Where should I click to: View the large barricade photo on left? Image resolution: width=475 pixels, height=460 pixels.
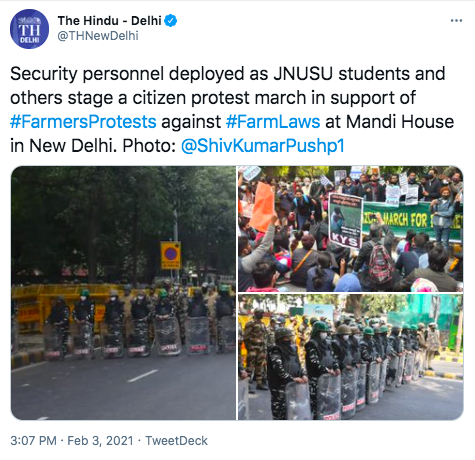click(123, 293)
